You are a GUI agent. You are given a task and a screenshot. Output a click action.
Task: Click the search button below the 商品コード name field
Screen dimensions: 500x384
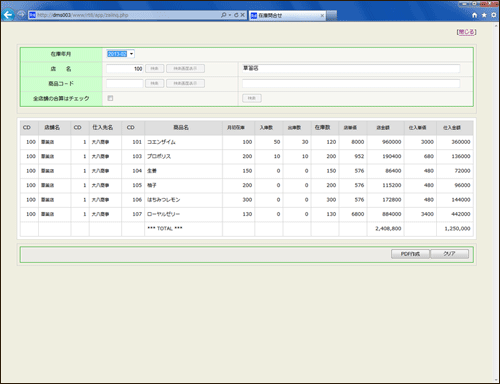point(252,98)
